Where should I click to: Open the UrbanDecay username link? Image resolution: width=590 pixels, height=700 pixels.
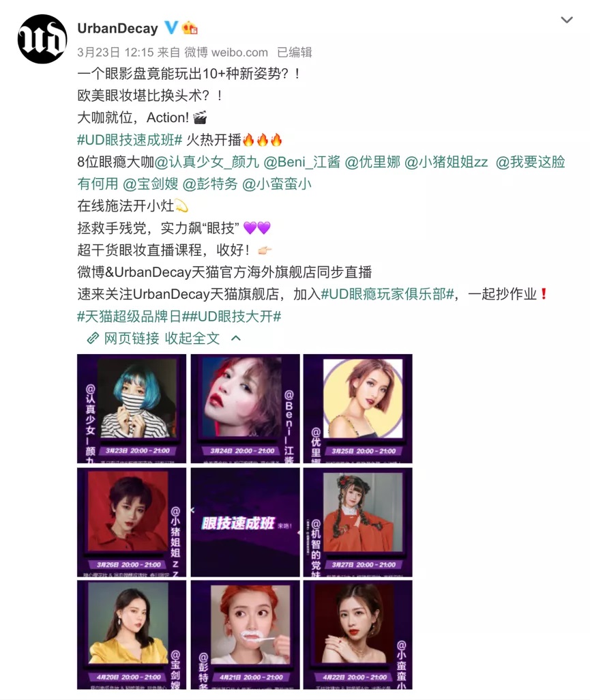tap(118, 28)
